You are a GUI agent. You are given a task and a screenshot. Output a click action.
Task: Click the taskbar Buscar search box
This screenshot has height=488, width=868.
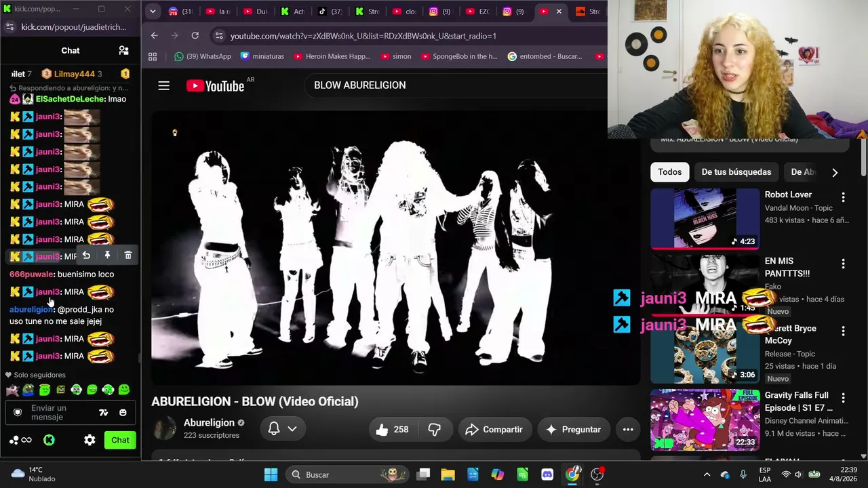(346, 474)
